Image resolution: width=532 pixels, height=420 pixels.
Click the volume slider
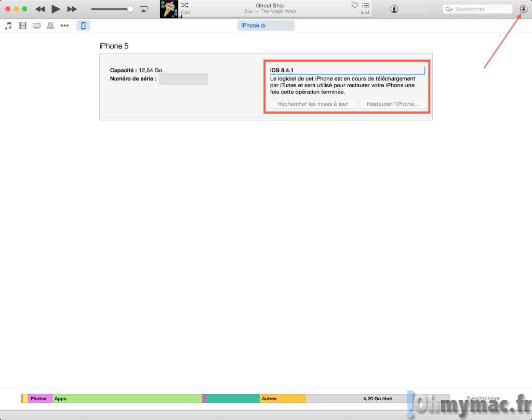click(112, 9)
